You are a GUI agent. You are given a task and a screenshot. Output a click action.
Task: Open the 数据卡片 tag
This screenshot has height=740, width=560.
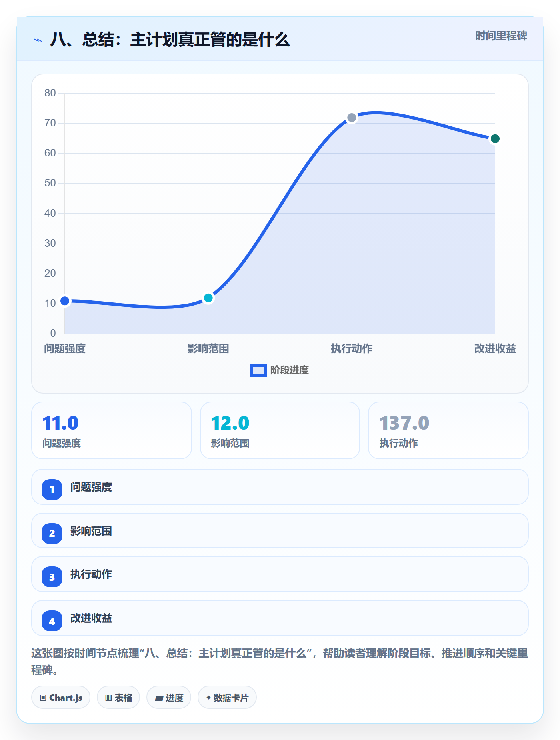[x=227, y=698]
